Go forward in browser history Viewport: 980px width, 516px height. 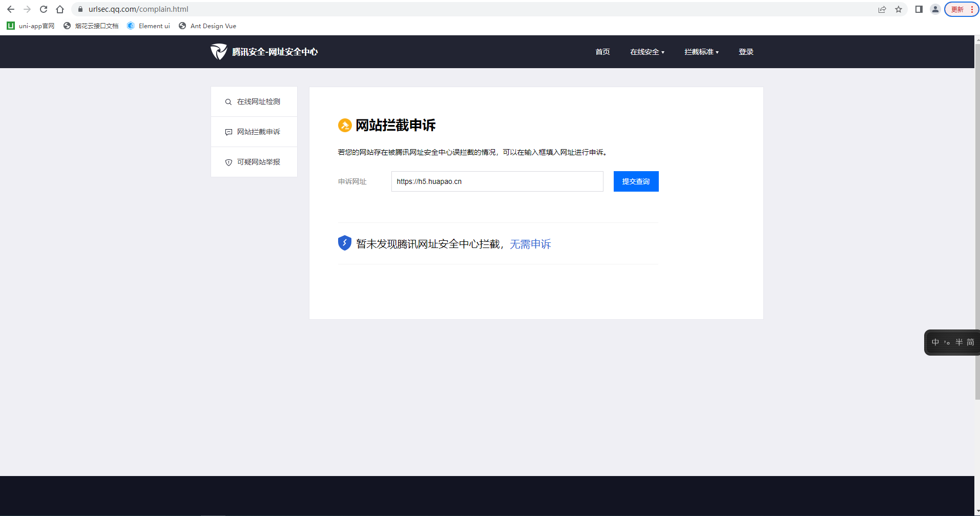pyautogui.click(x=27, y=9)
